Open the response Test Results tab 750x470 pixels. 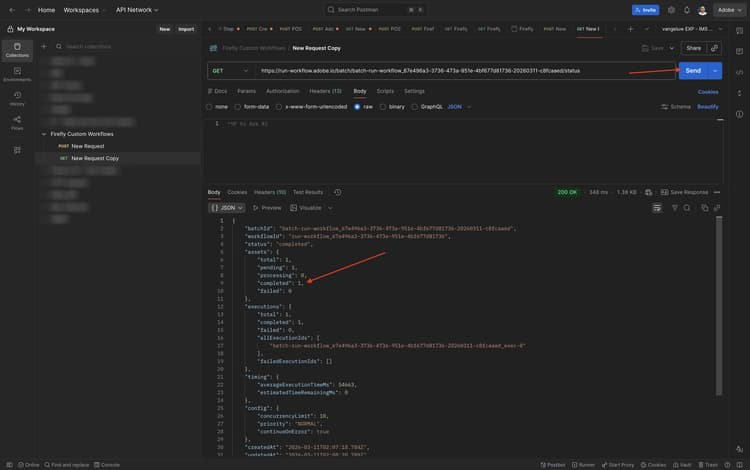coord(308,192)
